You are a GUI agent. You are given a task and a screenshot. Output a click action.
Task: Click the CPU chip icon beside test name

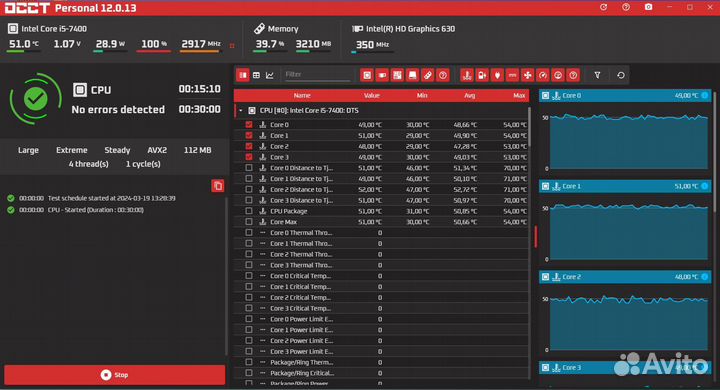click(x=79, y=90)
